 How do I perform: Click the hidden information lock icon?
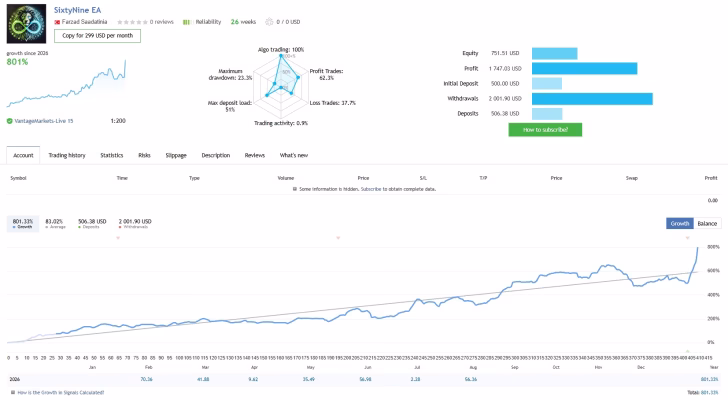pyautogui.click(x=295, y=189)
